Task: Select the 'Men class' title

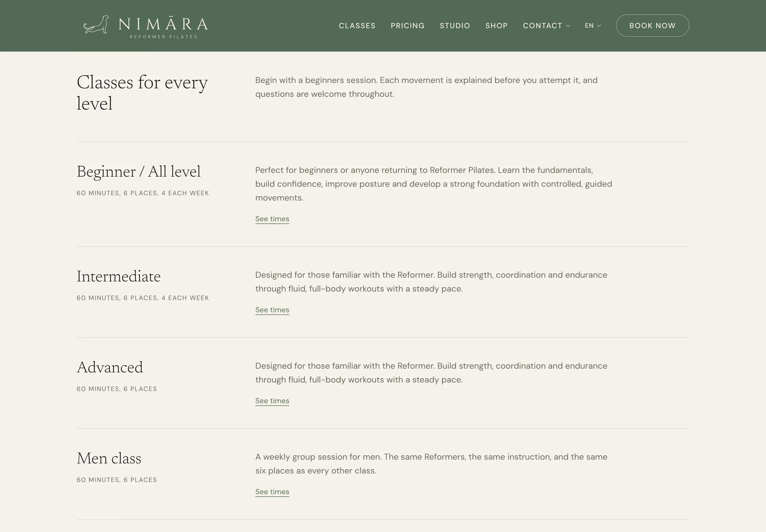Action: coord(109,459)
